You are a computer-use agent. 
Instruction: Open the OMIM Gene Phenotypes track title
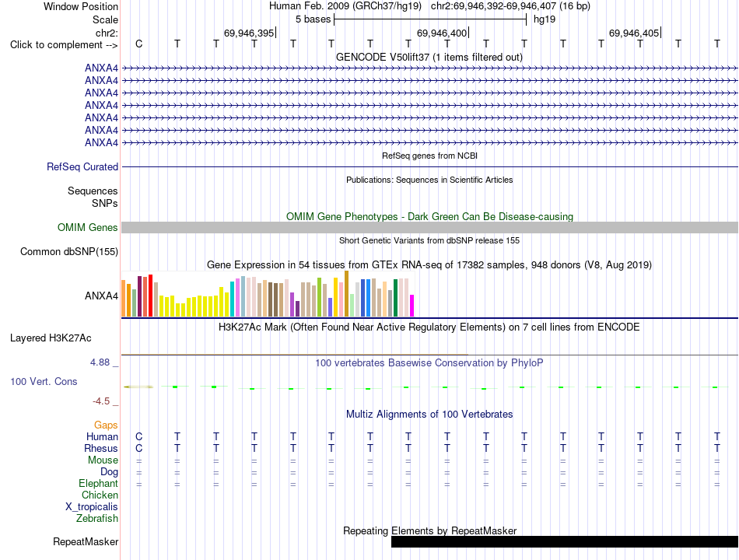point(429,216)
